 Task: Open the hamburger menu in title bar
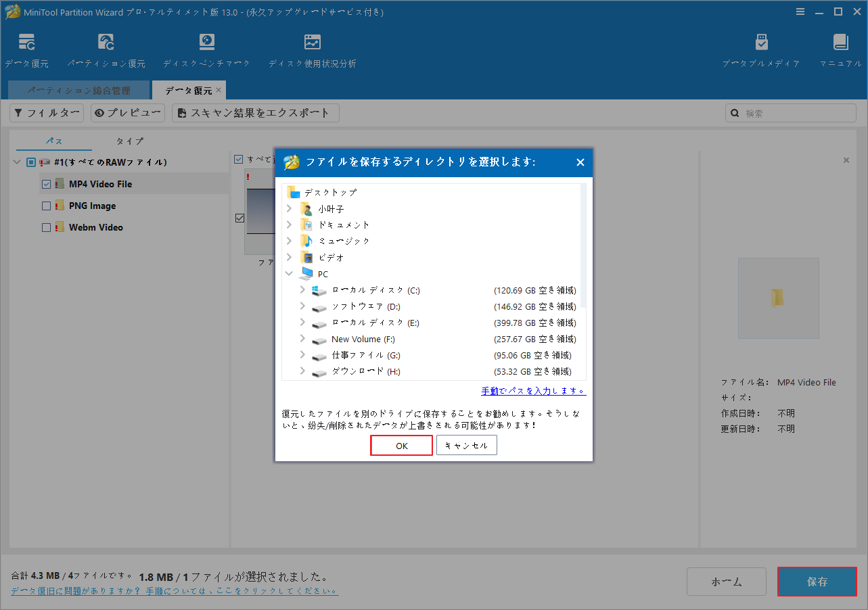(x=800, y=11)
